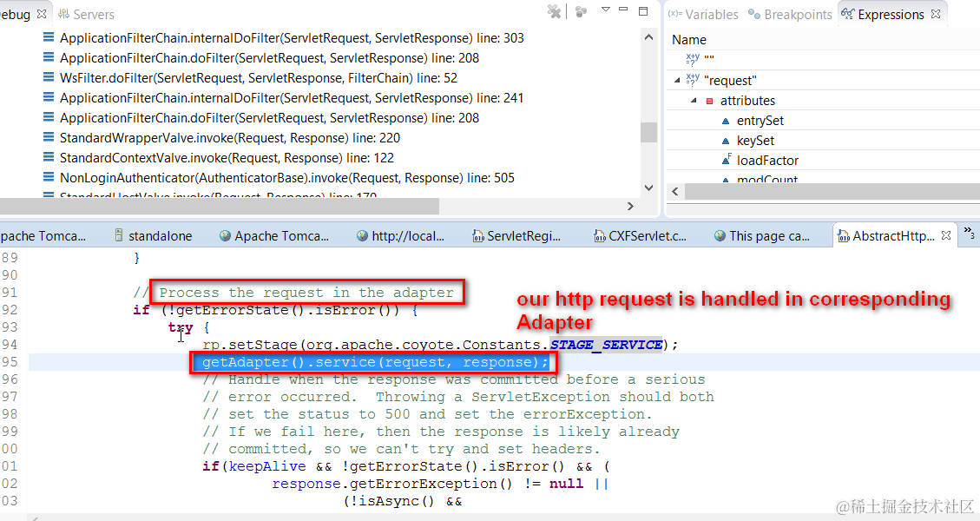980x521 pixels.
Task: Open the second Apache Tomca... editor tab
Action: (273, 236)
